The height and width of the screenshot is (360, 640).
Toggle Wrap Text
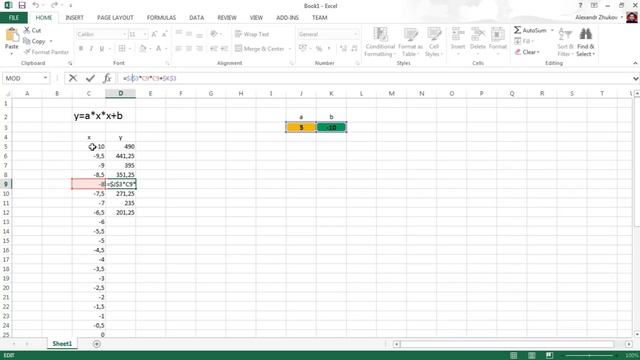tap(252, 34)
